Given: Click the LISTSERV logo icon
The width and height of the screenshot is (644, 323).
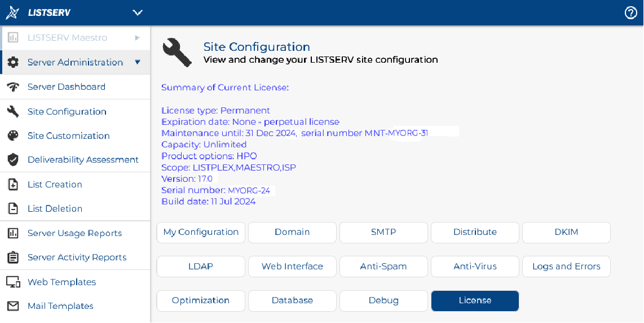Looking at the screenshot, I should coord(12,13).
